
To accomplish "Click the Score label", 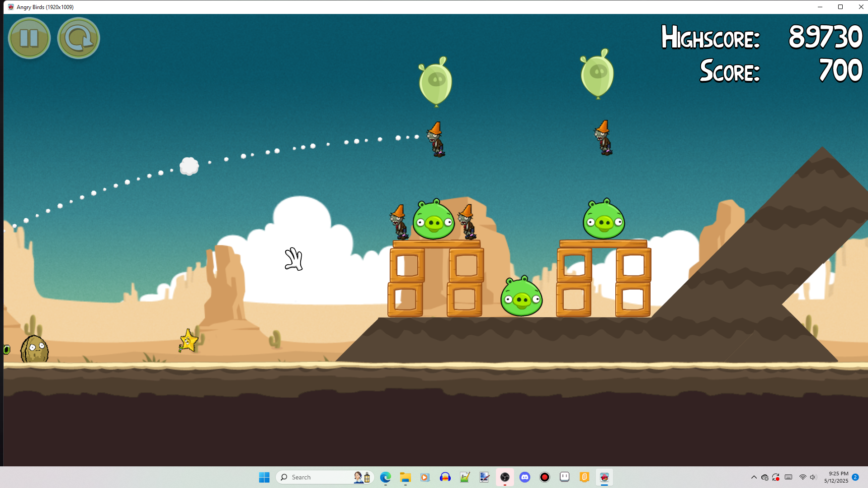I will [x=730, y=71].
